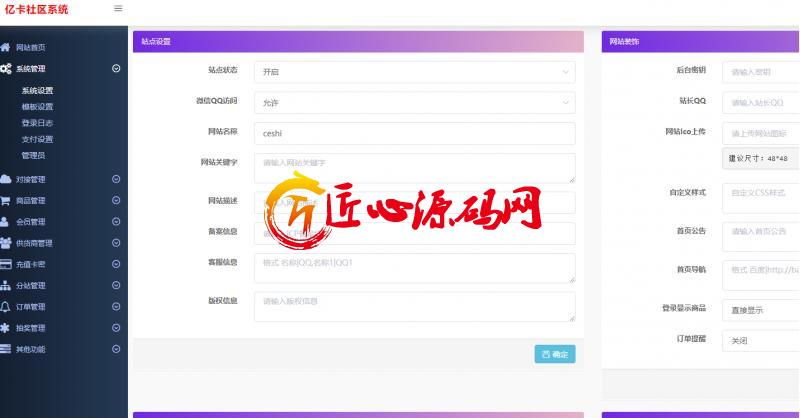Viewport: 800px width, 418px height.
Task: Expand the 商品管理 chevron
Action: point(116,201)
